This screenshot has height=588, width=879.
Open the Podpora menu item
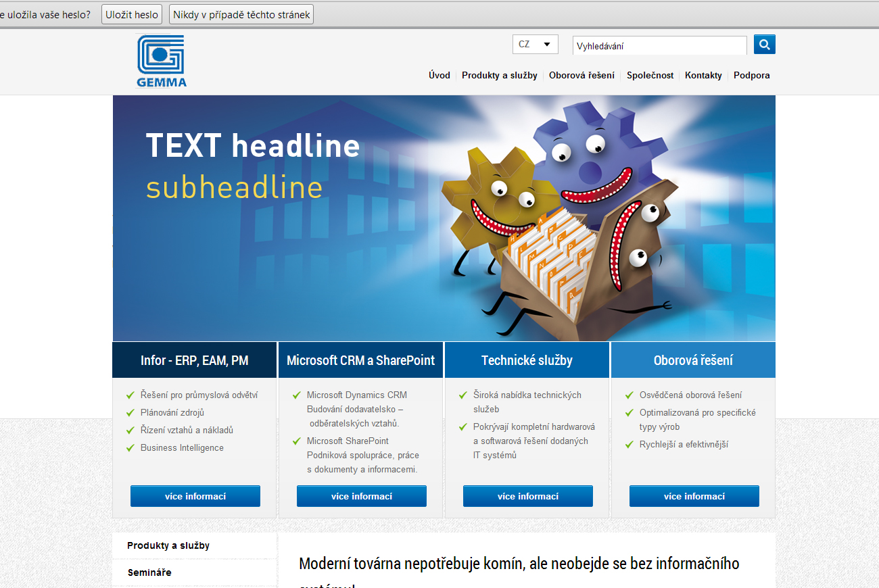tap(751, 76)
